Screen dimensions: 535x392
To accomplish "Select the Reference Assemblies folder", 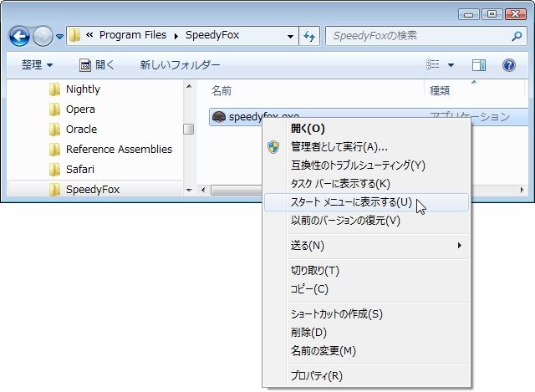I will [119, 149].
